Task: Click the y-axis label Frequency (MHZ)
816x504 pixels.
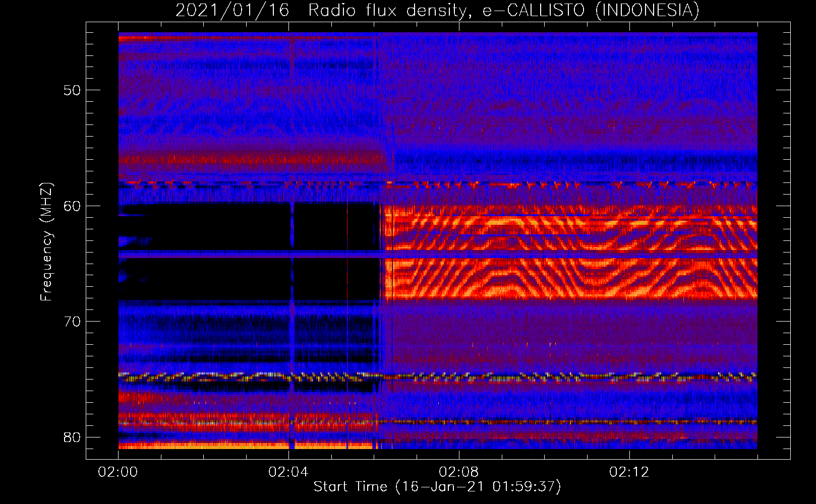Action: [46, 242]
